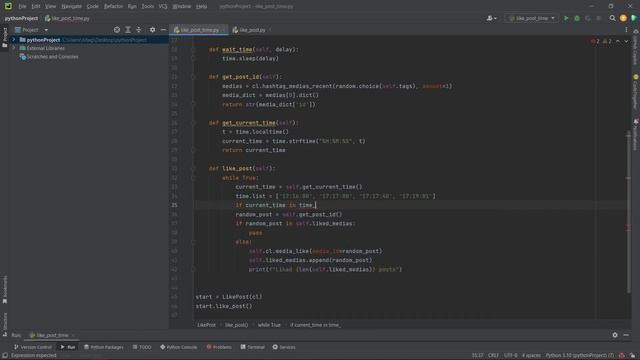This screenshot has height=360, width=640.
Task: Click the LikePost breadcrumb
Action: coord(207,325)
